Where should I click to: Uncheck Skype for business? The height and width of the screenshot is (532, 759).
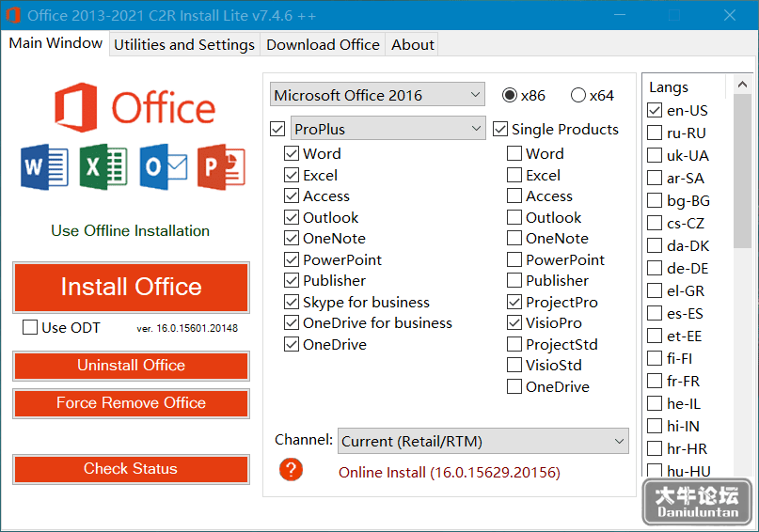coord(292,302)
